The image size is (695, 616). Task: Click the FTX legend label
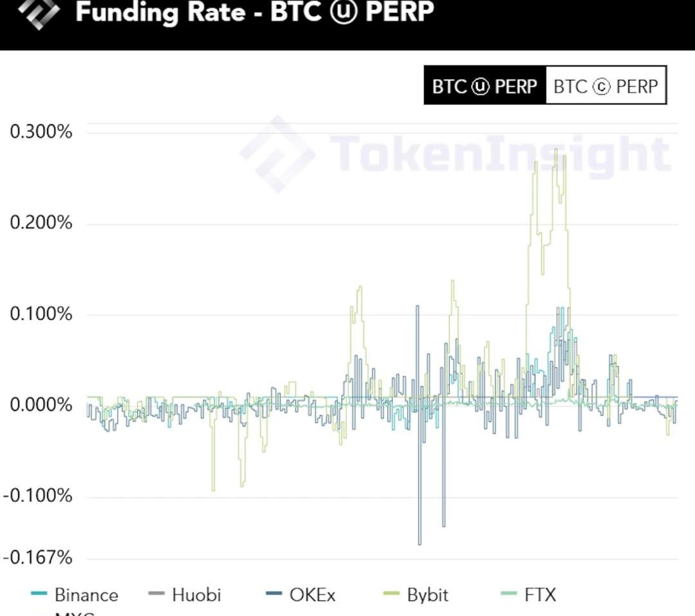pos(540,595)
